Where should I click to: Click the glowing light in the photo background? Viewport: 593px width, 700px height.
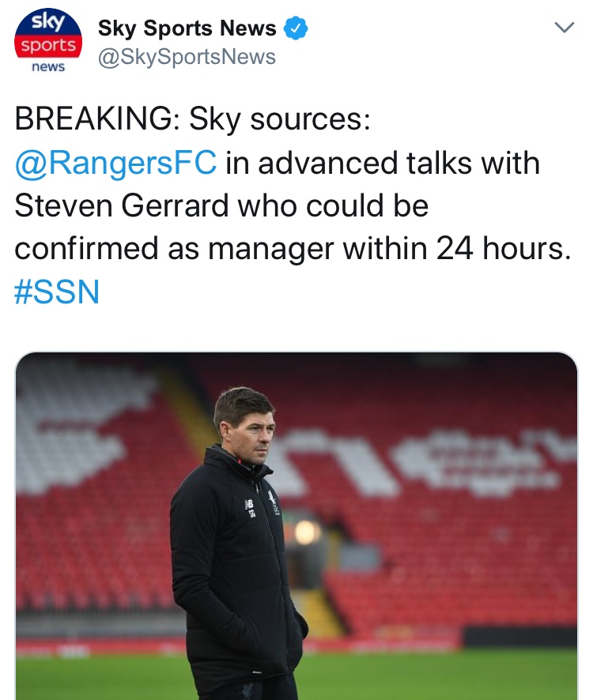304,531
